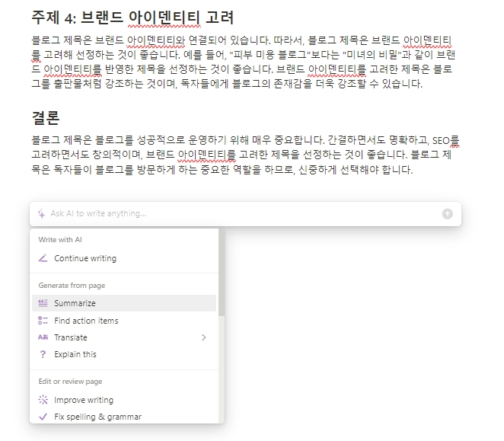
Task: Click the "주제 4: 브랜드 아이덴티티 고려" heading
Action: point(132,16)
